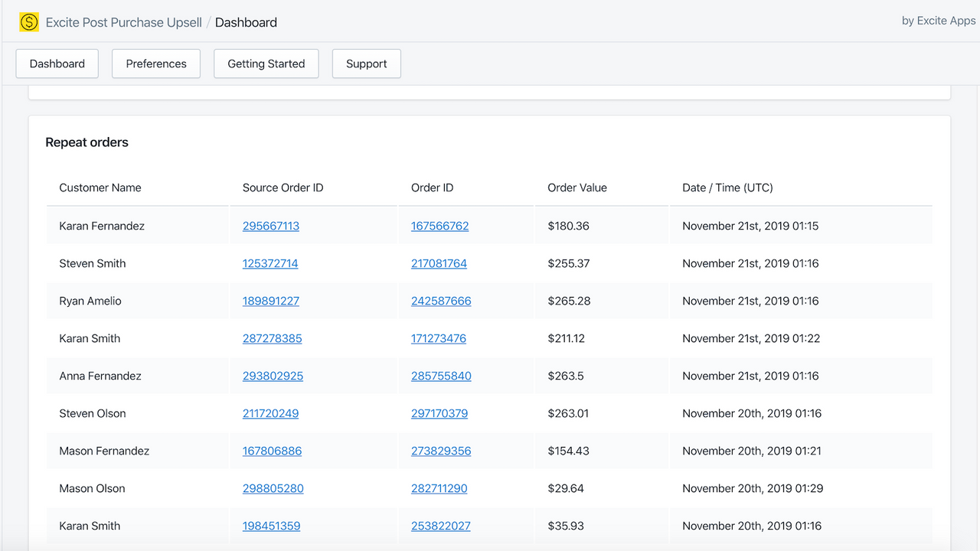
Task: Open source order 293802925 for Anna Fernandez
Action: click(272, 376)
